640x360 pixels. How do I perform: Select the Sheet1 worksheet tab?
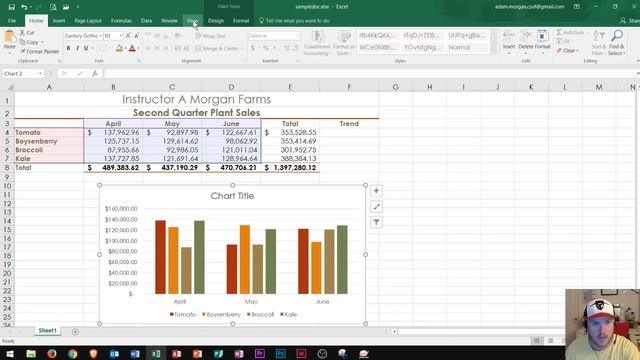tap(47, 331)
